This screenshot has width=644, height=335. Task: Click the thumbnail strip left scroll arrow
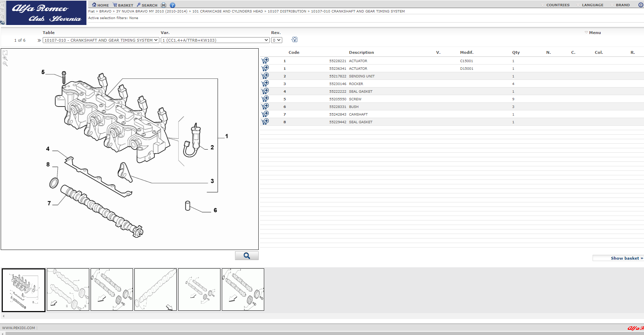pos(3,316)
